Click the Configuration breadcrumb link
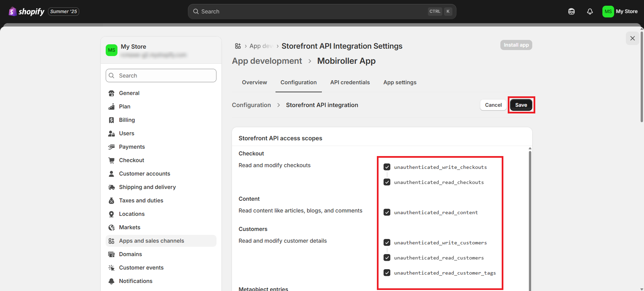 tap(251, 105)
